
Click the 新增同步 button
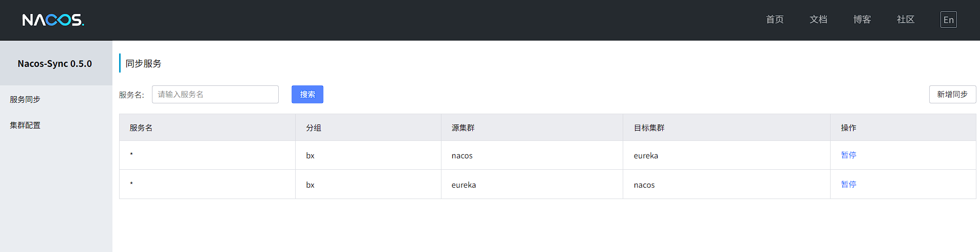[x=952, y=95]
